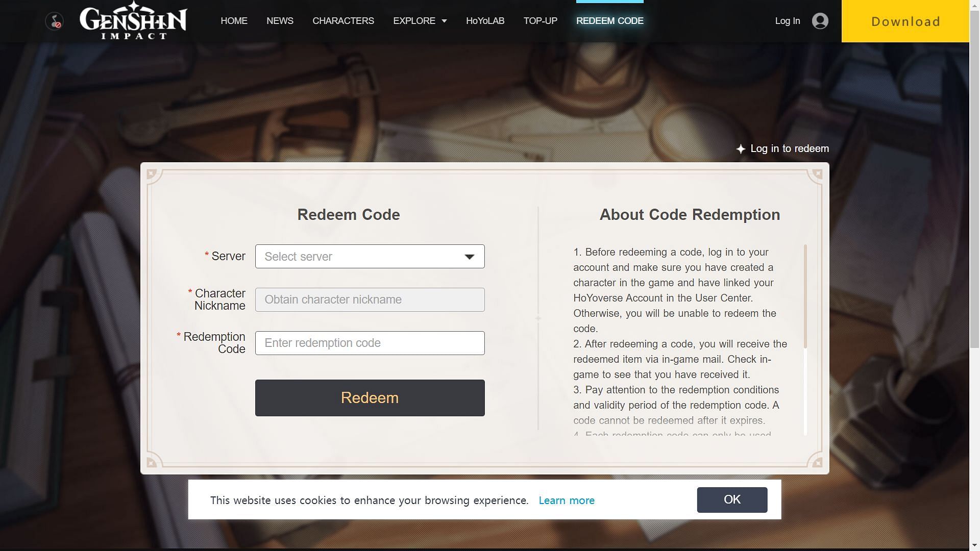Viewport: 980px width, 551px height.
Task: Click the OK cookie consent button
Action: coord(731,499)
